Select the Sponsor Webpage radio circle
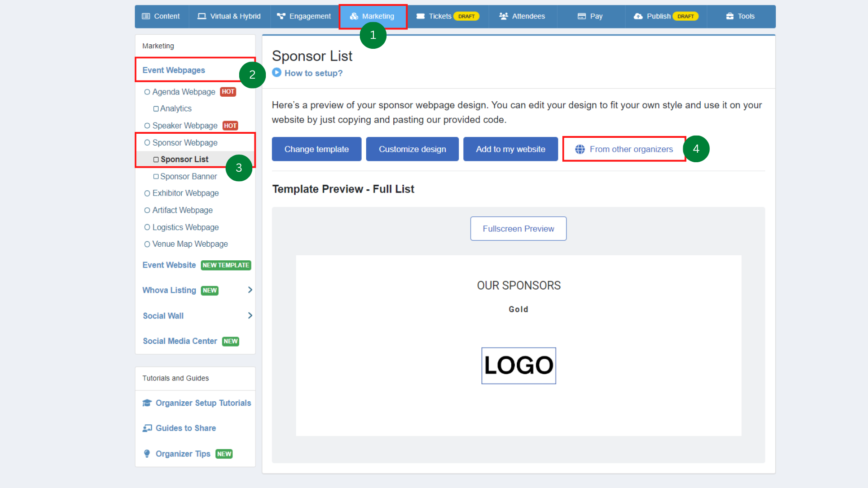868x488 pixels. coord(147,142)
